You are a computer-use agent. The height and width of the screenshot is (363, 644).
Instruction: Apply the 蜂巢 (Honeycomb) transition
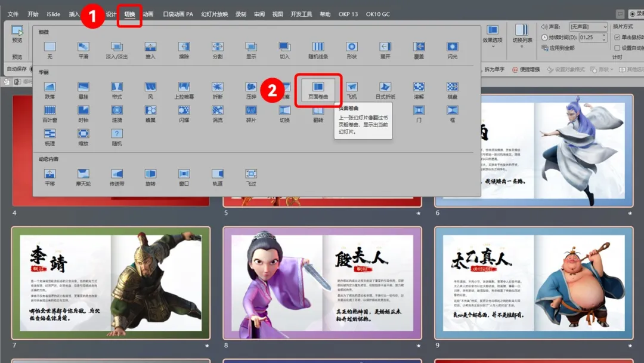pyautogui.click(x=150, y=114)
